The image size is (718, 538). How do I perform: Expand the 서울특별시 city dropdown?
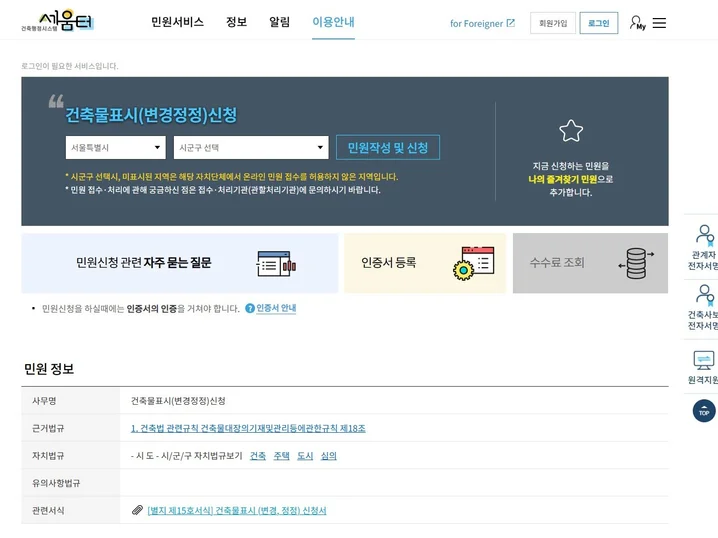click(x=117, y=148)
